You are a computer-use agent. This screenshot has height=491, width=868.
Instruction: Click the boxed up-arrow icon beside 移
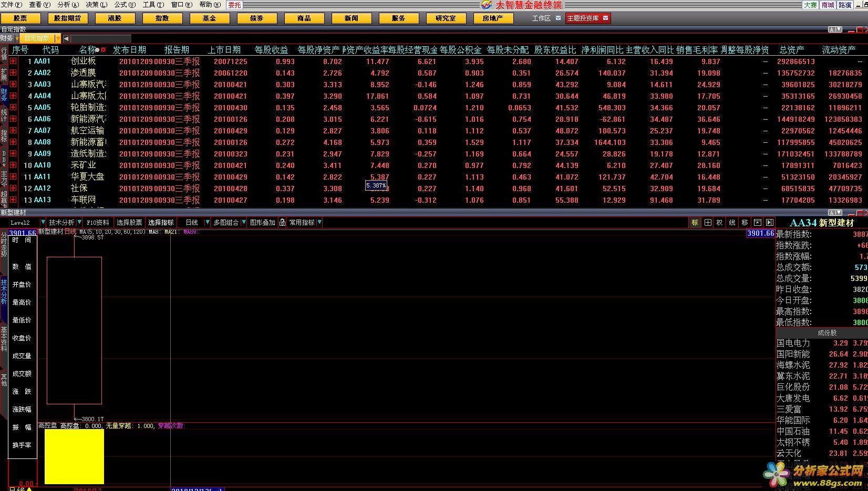click(x=758, y=223)
